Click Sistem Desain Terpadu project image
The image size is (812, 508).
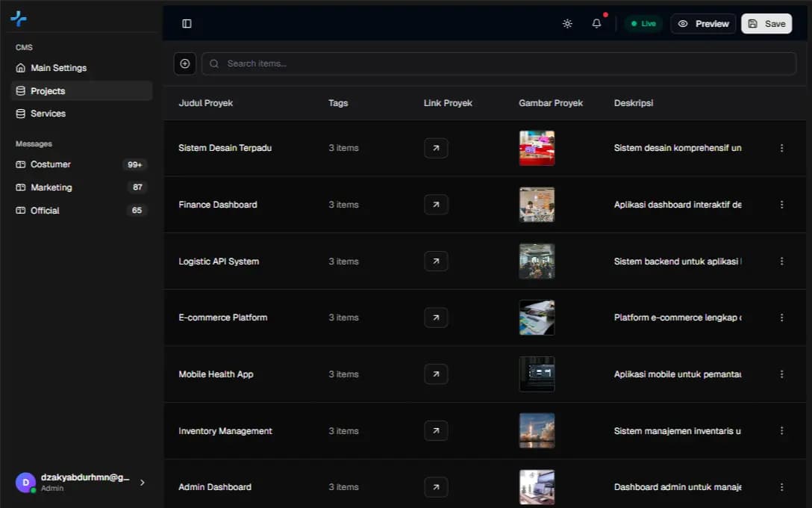tap(537, 148)
